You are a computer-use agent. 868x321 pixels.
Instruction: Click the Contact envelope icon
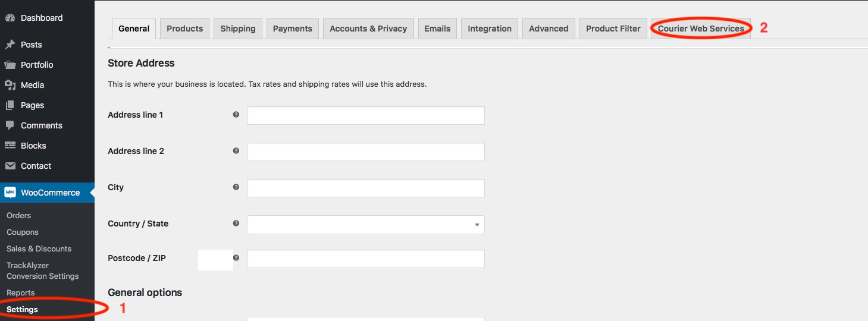pyautogui.click(x=10, y=166)
